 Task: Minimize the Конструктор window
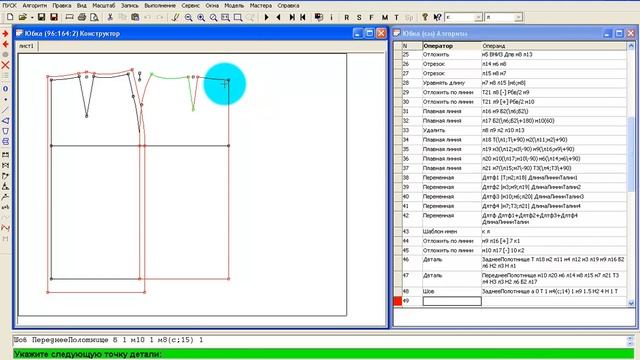click(x=358, y=33)
